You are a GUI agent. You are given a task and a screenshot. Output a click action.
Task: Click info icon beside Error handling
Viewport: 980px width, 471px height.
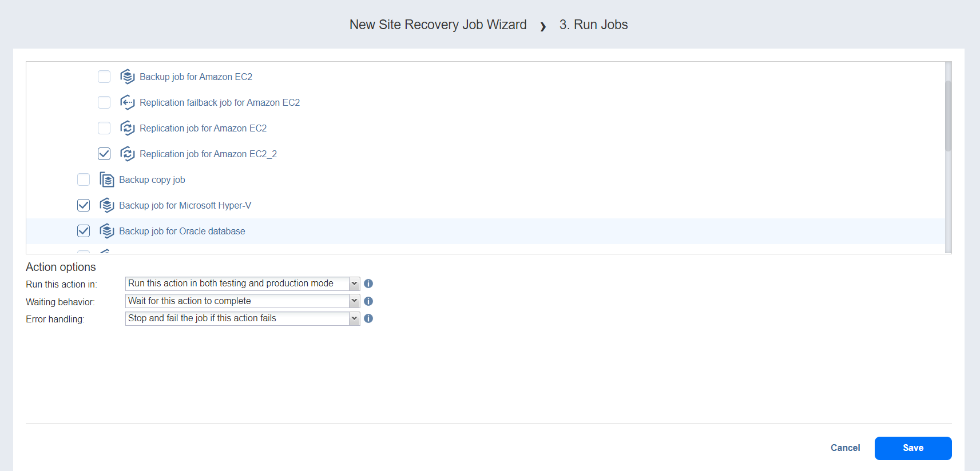click(x=368, y=318)
